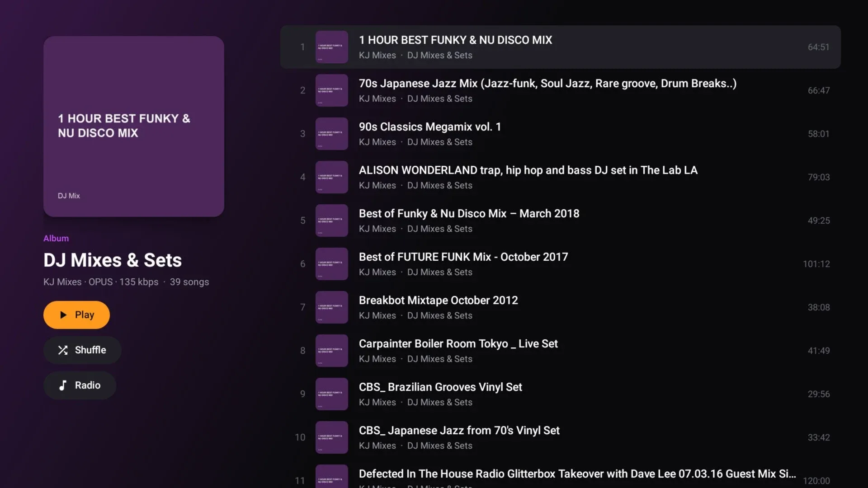868x488 pixels.
Task: Click thumbnail of 70s Japanese Jazz Mix
Action: 332,90
